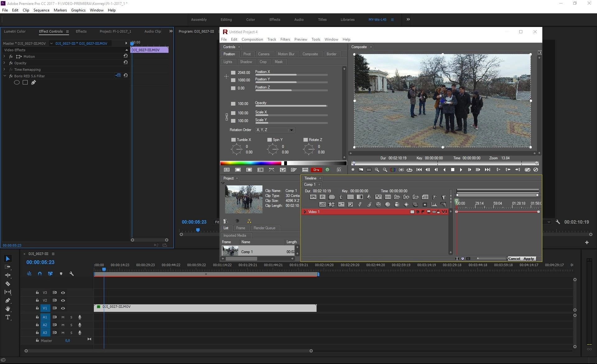The width and height of the screenshot is (597, 364).
Task: Switch to Camera tab in Controls
Action: tap(264, 54)
